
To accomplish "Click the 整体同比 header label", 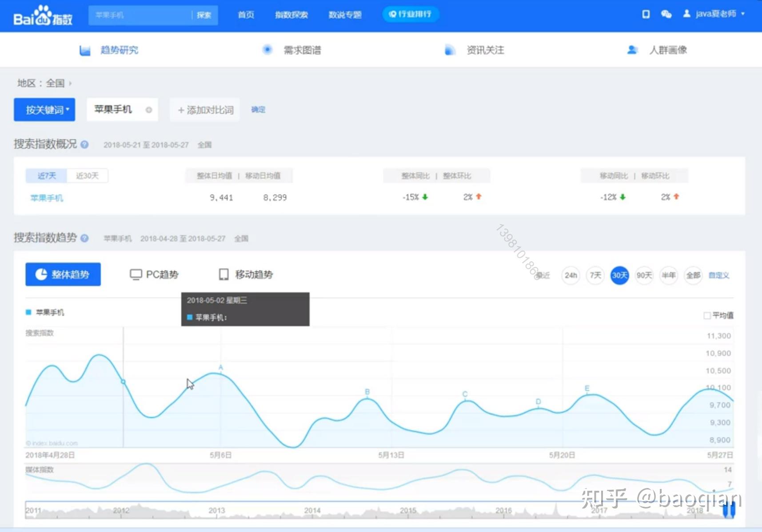I will 415,176.
